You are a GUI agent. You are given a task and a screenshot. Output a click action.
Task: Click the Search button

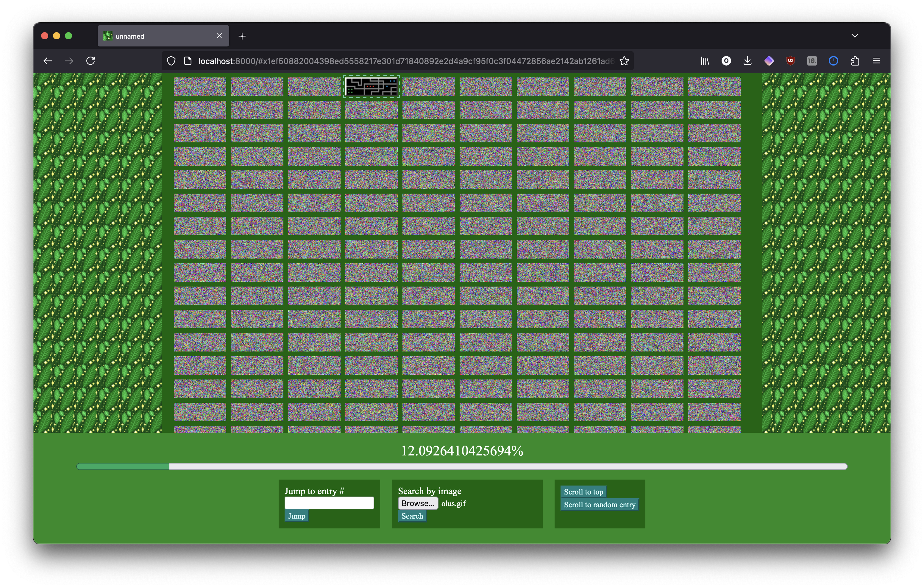pos(412,516)
